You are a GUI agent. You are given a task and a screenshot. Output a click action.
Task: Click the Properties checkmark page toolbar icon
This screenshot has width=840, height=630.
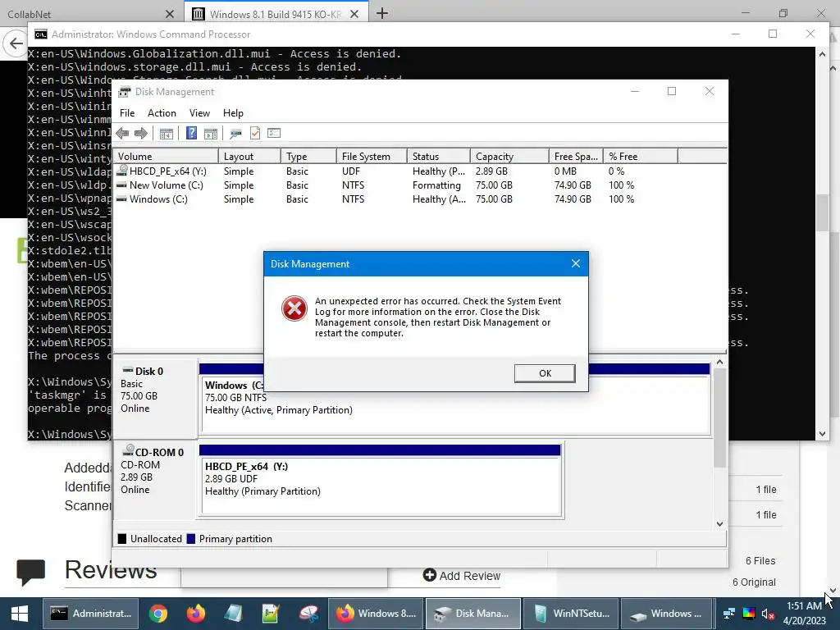coord(255,133)
